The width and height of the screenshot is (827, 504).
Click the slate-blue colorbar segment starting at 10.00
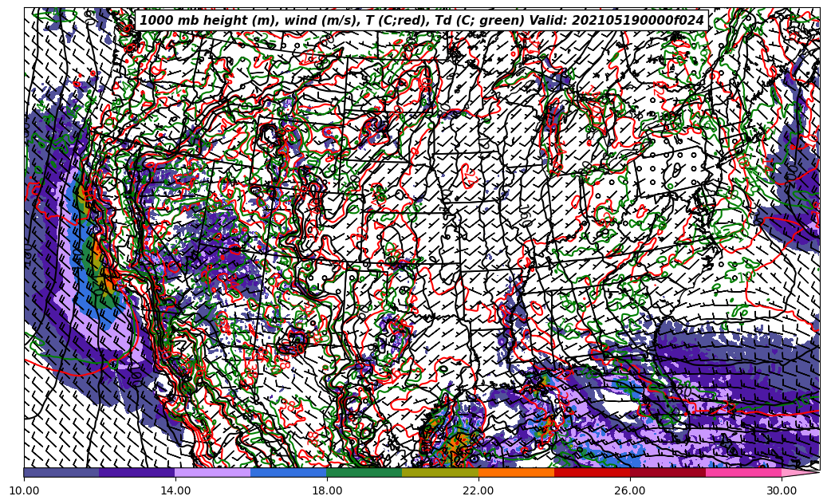(x=61, y=472)
